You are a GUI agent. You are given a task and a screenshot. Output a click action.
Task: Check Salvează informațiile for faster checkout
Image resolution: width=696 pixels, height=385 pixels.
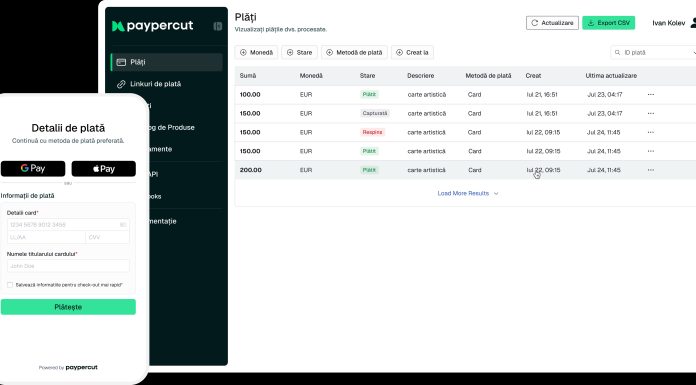pyautogui.click(x=10, y=285)
